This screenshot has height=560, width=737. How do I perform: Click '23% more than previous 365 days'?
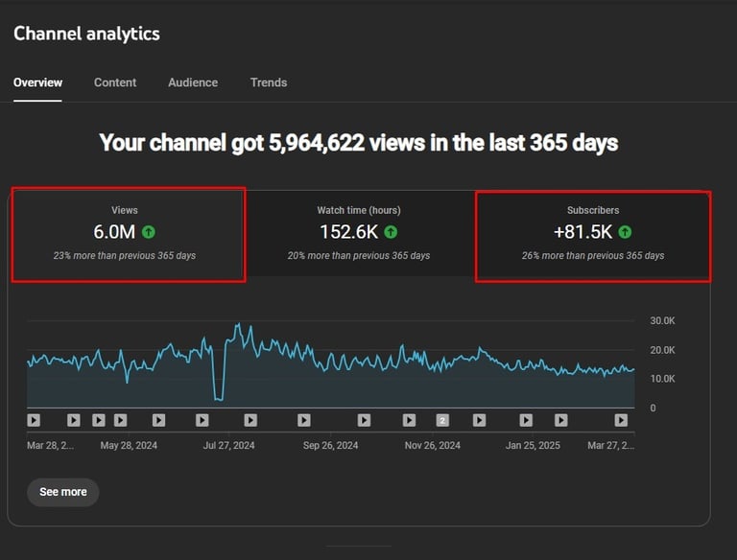125,256
